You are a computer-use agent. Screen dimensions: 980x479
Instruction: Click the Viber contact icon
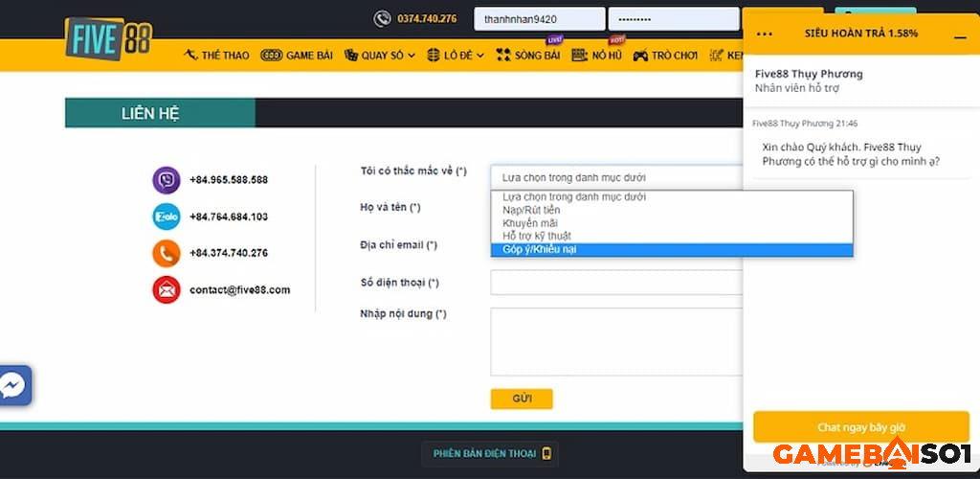[167, 180]
